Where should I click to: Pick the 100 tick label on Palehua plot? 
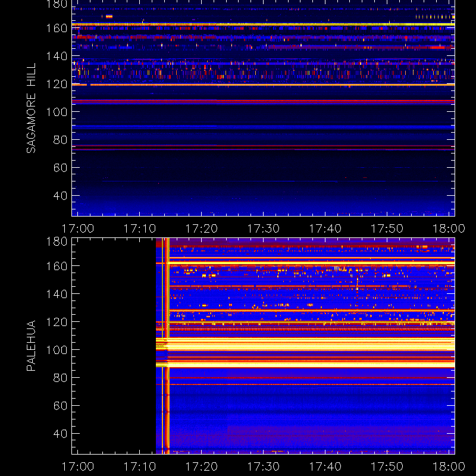tap(57, 350)
